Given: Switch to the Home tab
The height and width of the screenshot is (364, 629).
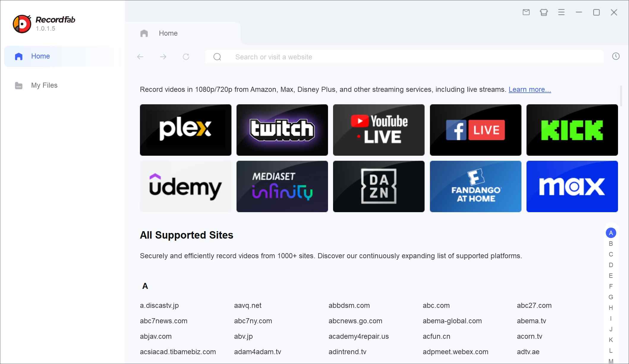Looking at the screenshot, I should click(168, 33).
